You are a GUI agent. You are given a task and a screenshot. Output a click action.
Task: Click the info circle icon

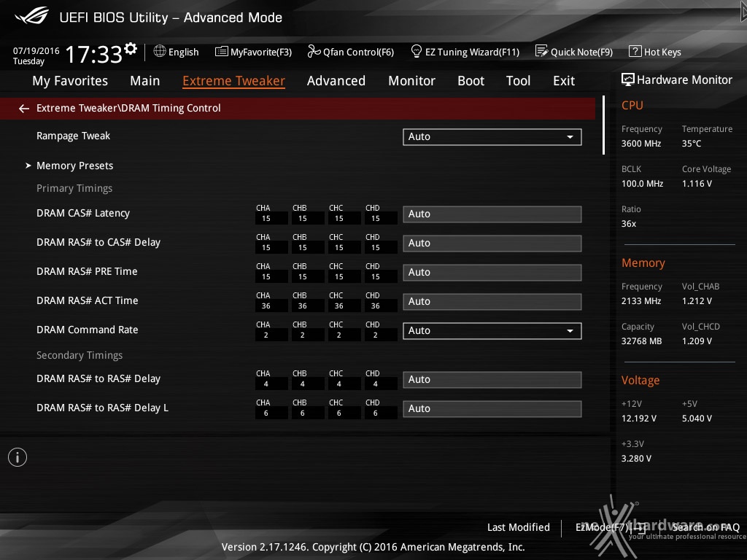click(18, 457)
